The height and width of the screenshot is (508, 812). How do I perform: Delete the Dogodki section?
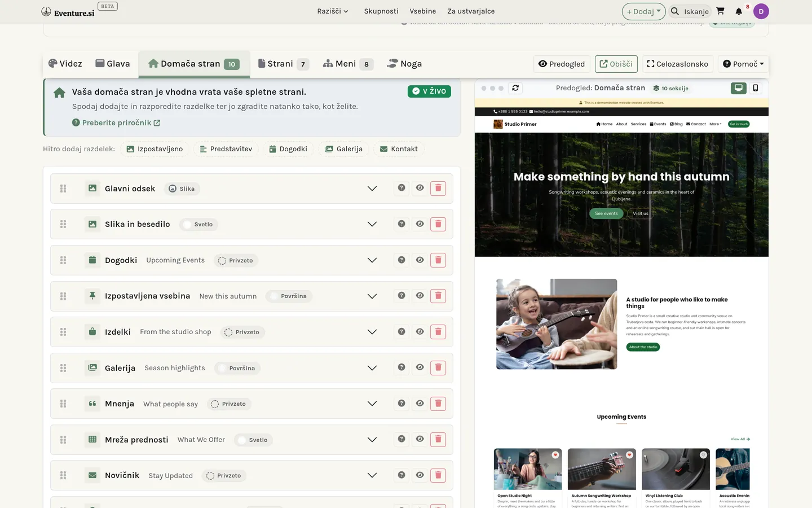[x=438, y=260]
